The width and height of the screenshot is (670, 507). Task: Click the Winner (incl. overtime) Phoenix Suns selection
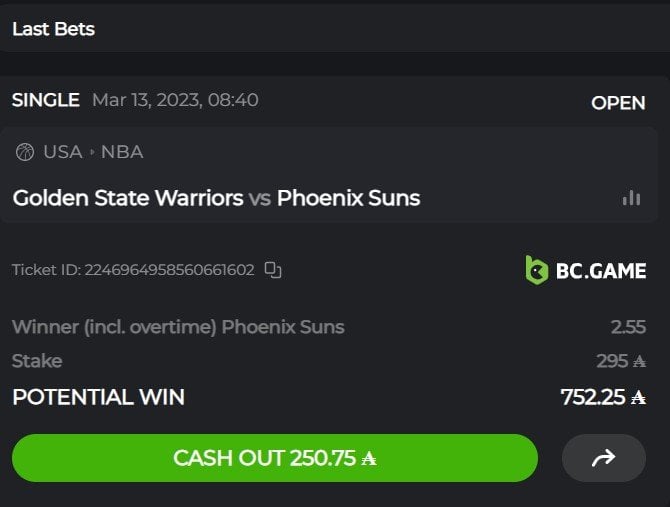tap(178, 327)
